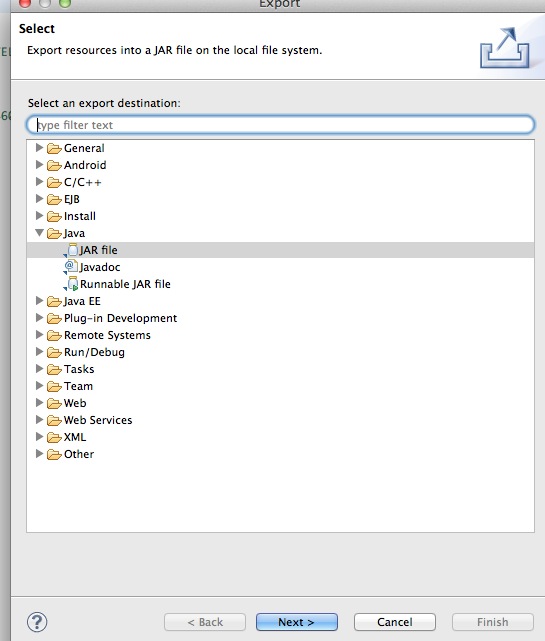The width and height of the screenshot is (545, 641).
Task: Expand the Team category
Action: tap(39, 385)
